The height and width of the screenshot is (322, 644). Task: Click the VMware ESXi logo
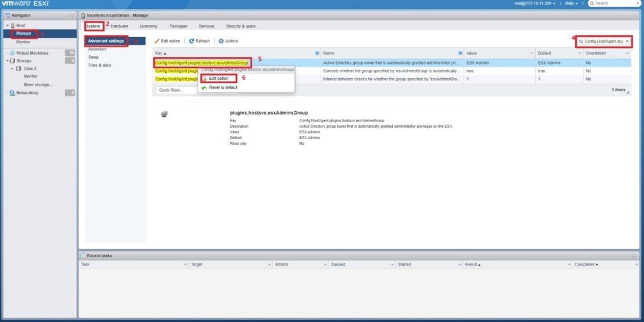pyautogui.click(x=26, y=3)
